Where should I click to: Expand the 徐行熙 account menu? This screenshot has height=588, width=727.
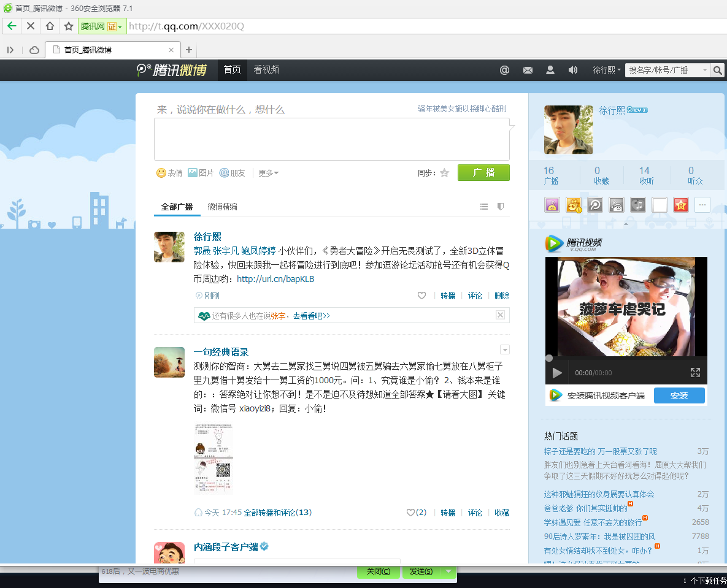point(607,70)
